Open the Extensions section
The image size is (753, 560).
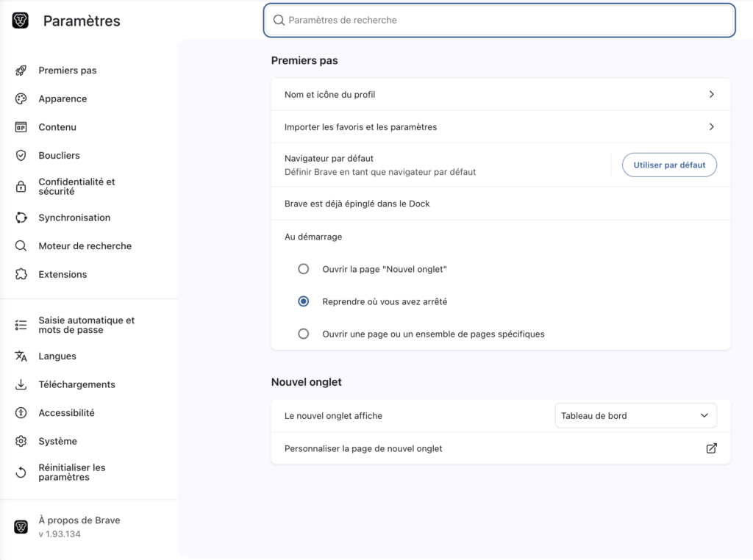click(63, 274)
